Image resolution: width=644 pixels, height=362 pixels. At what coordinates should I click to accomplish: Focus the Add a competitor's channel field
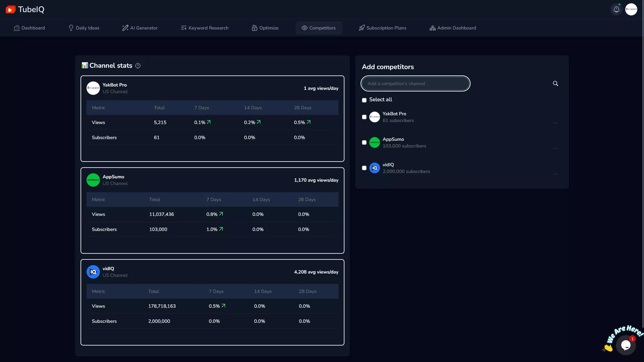(x=415, y=83)
